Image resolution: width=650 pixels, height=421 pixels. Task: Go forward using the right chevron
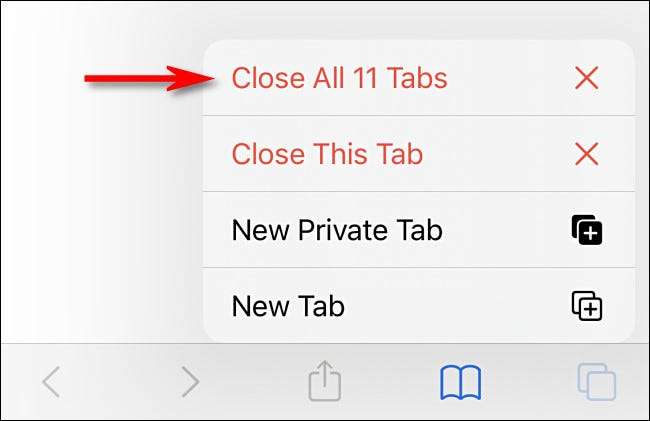(190, 382)
